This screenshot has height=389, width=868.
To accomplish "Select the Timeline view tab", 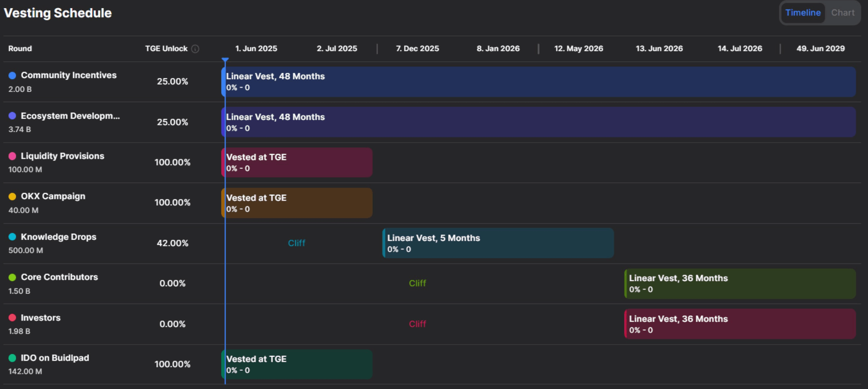I will pyautogui.click(x=803, y=13).
